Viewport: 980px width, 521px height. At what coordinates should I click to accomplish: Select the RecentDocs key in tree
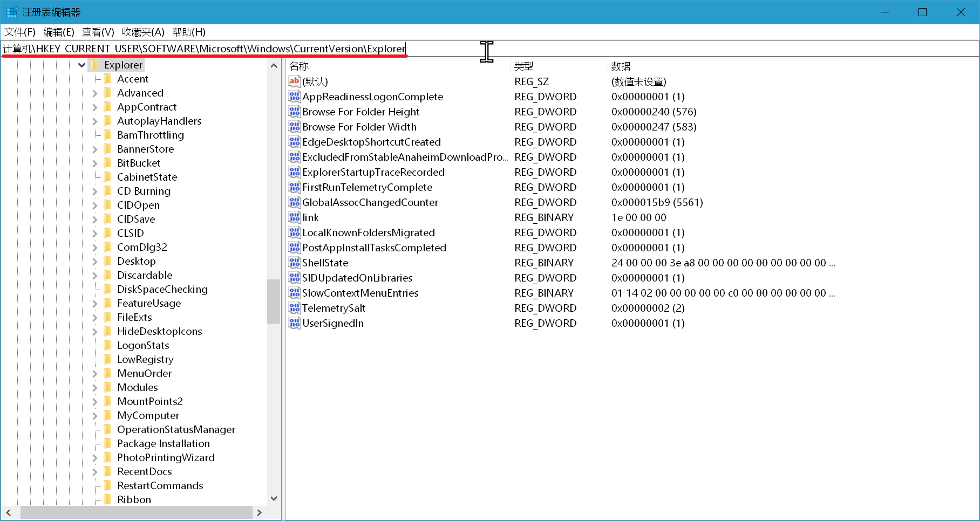144,471
